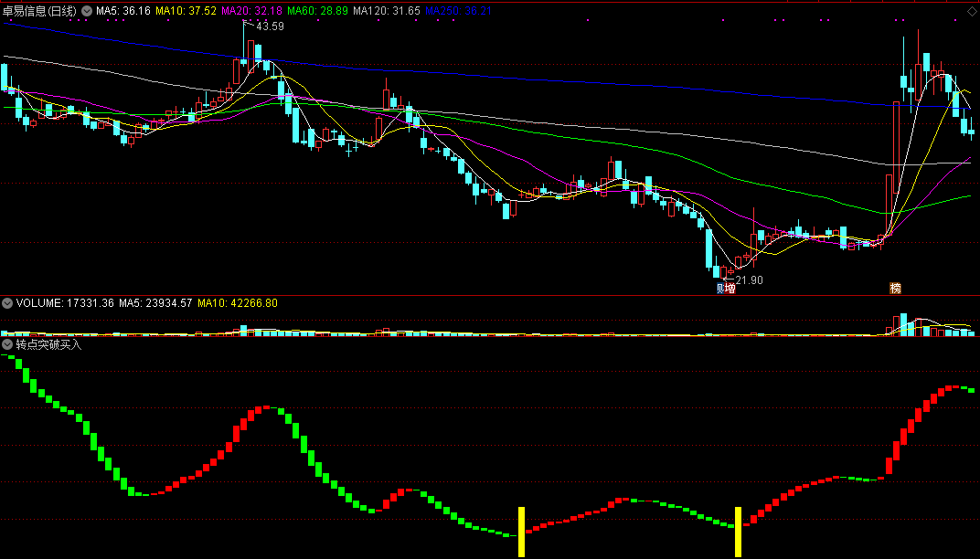Viewport: 980px width, 559px height.
Task: Click the MA5: 36.16 label
Action: pyautogui.click(x=123, y=11)
